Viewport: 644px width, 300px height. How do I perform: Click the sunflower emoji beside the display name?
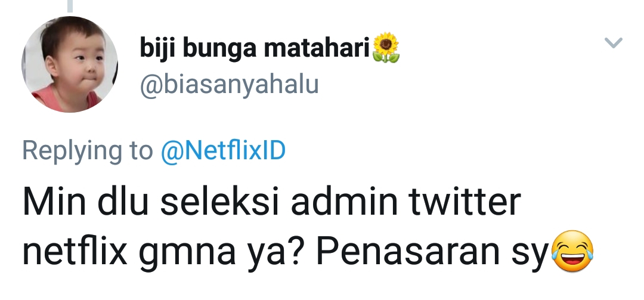click(x=386, y=48)
